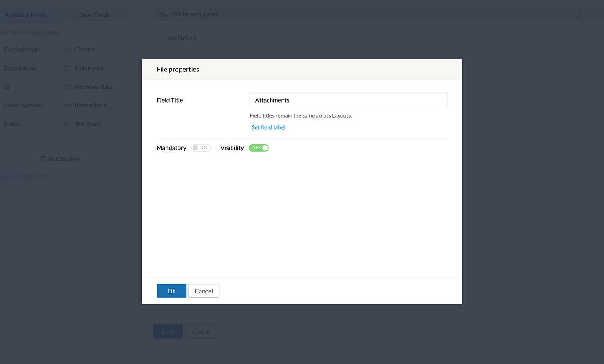The width and height of the screenshot is (604, 364).
Task: Click the File properties dialog title
Action: pos(178,69)
